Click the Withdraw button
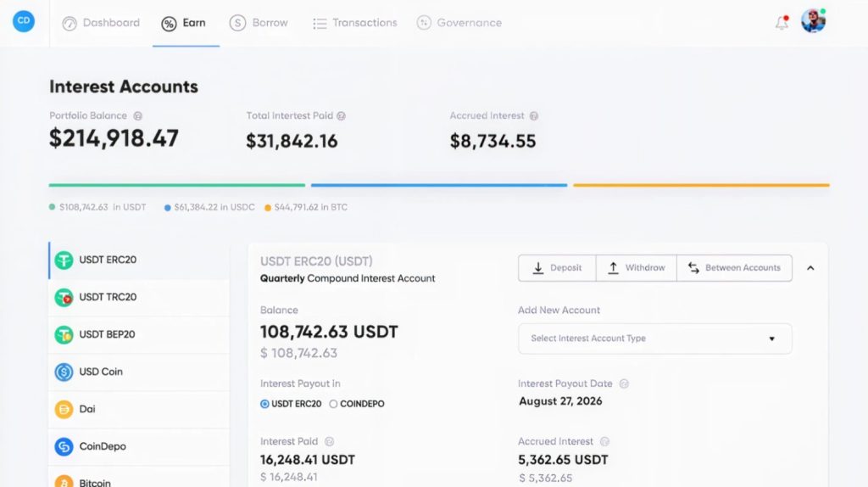This screenshot has width=868, height=487. 636,268
